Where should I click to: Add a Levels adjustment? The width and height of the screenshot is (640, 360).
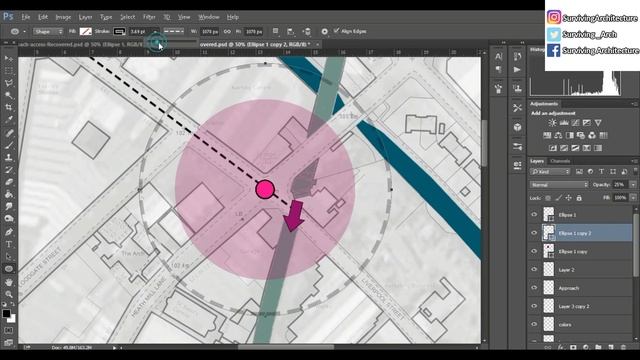(x=564, y=122)
